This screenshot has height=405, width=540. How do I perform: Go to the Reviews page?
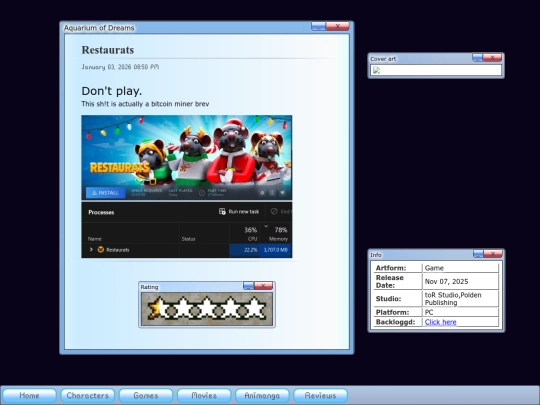[x=320, y=395]
